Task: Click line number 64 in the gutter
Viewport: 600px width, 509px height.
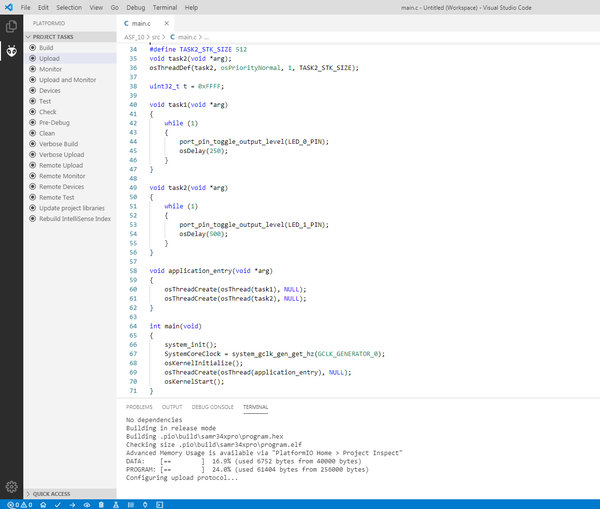Action: click(x=133, y=326)
